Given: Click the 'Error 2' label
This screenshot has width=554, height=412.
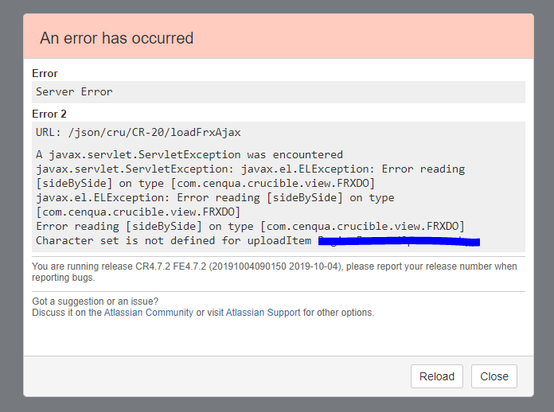Looking at the screenshot, I should pyautogui.click(x=49, y=114).
